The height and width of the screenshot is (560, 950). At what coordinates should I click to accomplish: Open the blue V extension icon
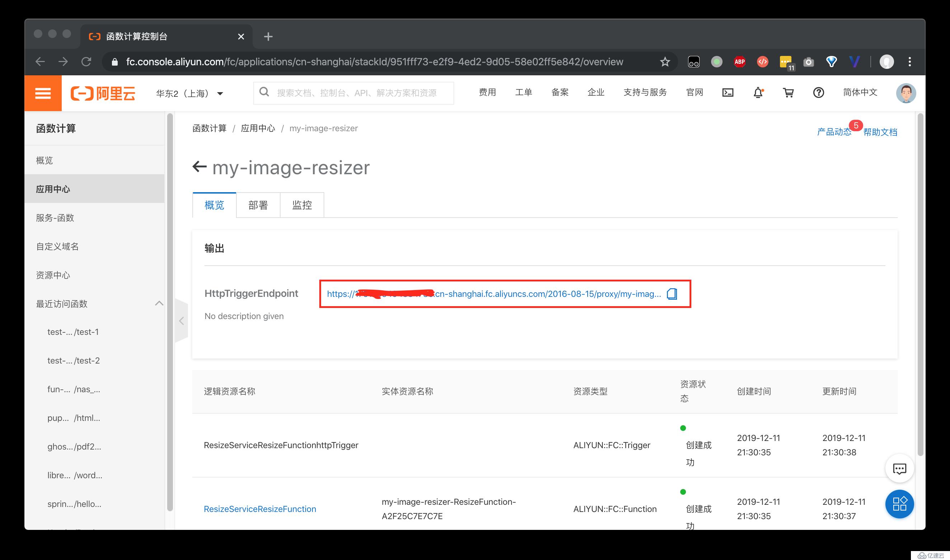pyautogui.click(x=855, y=62)
